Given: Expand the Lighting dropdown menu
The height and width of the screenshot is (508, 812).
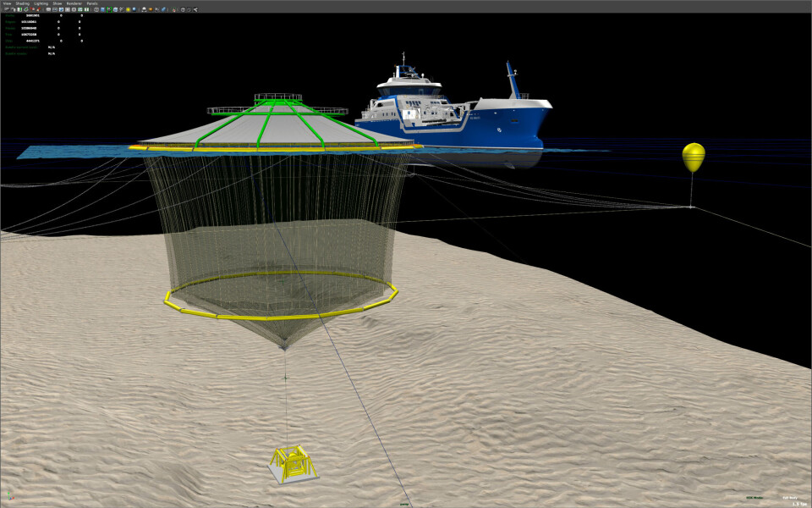Looking at the screenshot, I should (41, 3).
